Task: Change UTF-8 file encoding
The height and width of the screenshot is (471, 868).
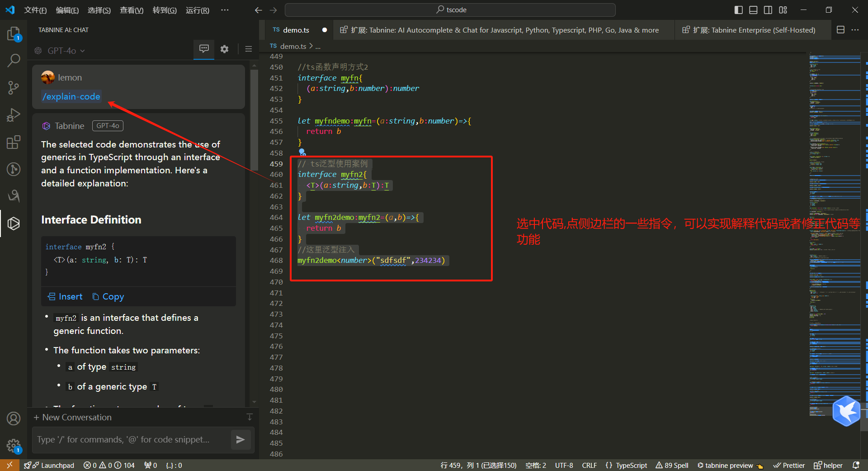Action: coord(564,465)
